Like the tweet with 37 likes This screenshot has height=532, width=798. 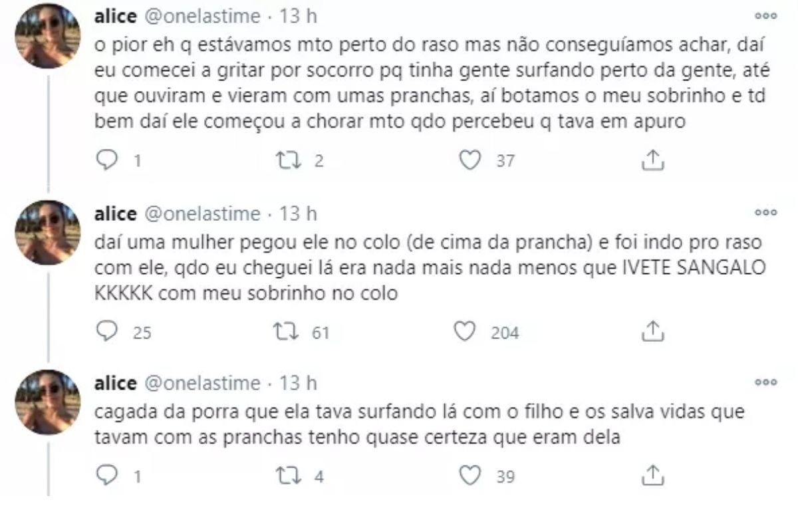point(470,160)
